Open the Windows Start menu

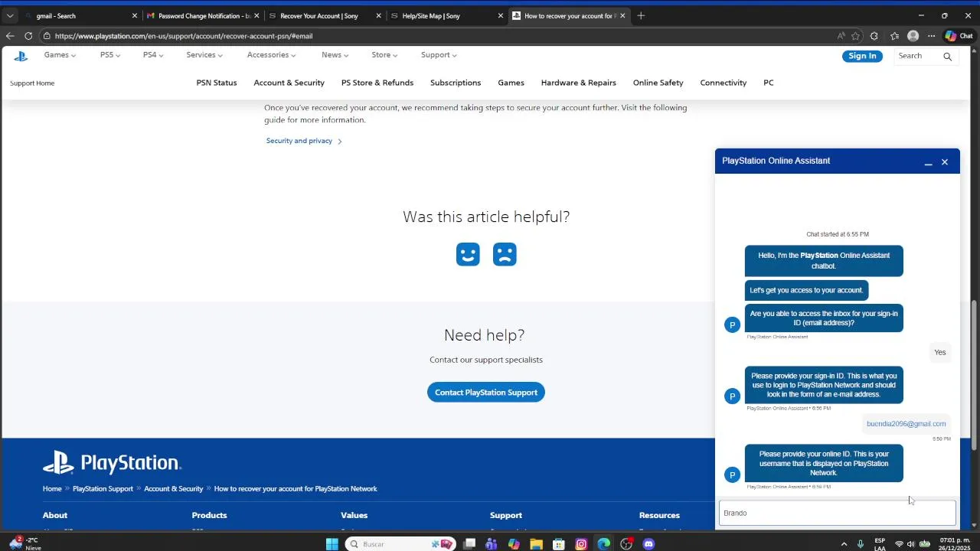[x=332, y=544]
